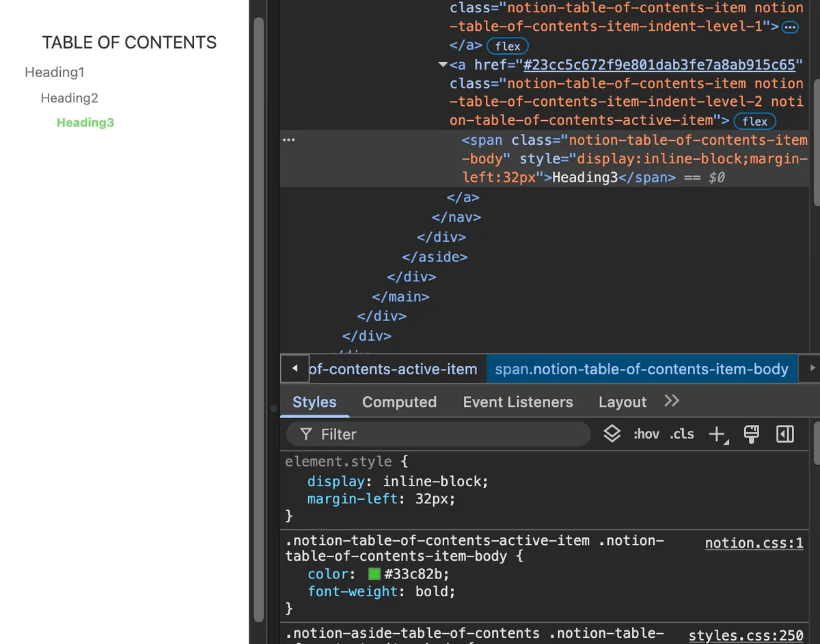Jump to Heading2 in the contents list
Screen dimensions: 820x644
click(69, 98)
